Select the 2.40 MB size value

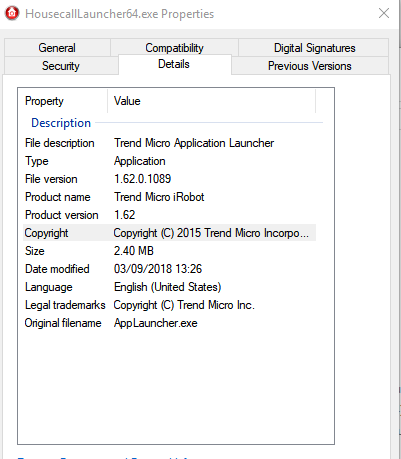point(134,251)
